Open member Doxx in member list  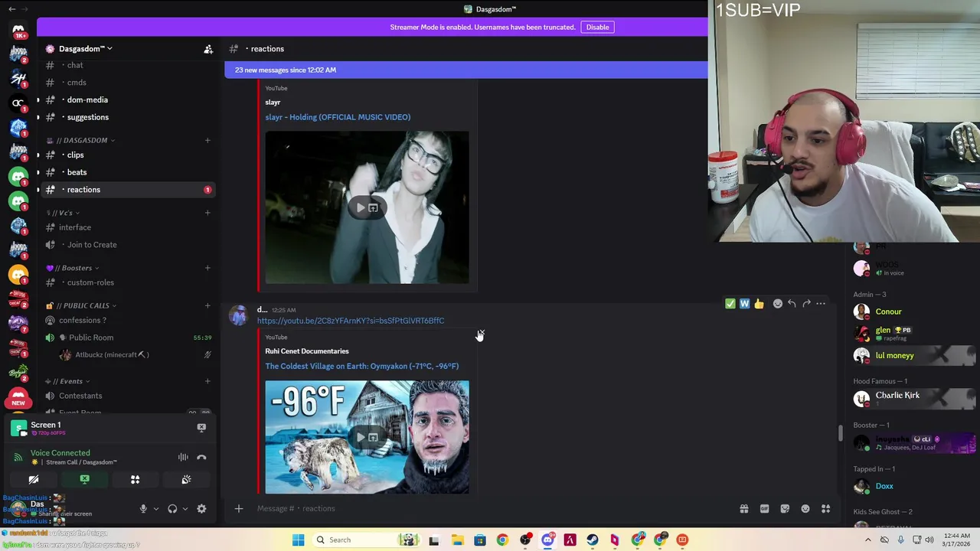coord(884,486)
